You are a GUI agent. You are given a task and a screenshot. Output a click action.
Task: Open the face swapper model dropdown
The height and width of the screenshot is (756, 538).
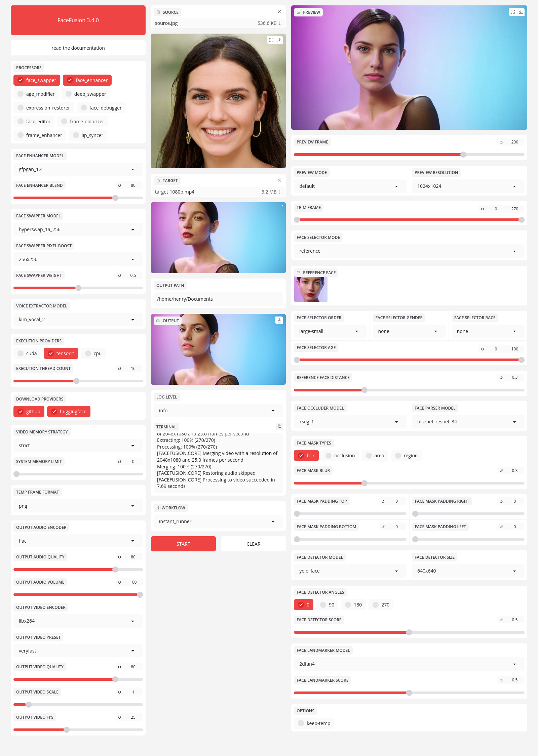pyautogui.click(x=78, y=229)
